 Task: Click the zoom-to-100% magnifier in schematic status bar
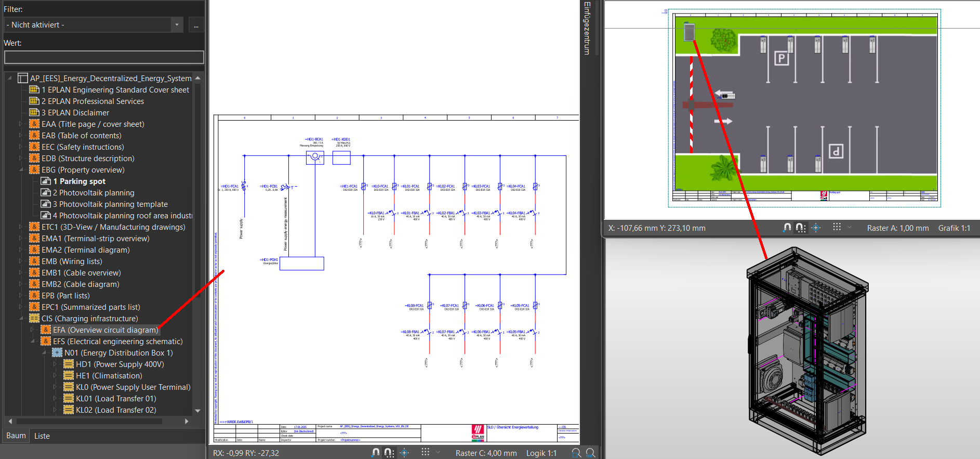point(576,453)
